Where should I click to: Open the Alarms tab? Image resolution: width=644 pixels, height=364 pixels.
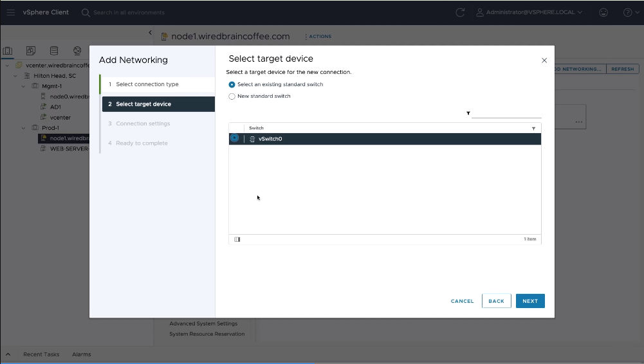click(x=82, y=354)
